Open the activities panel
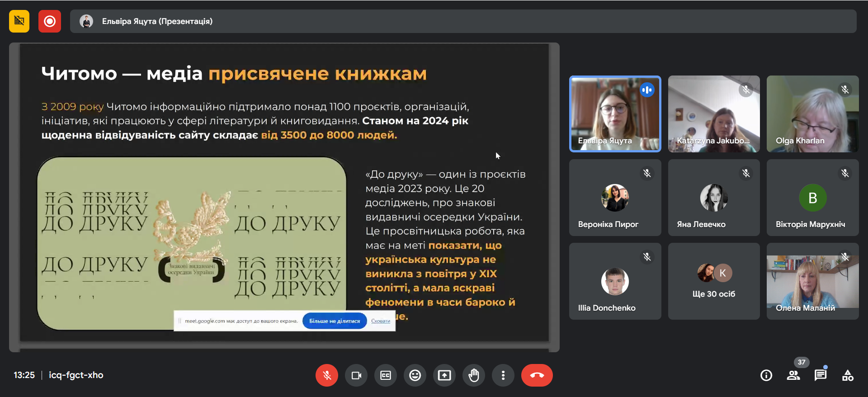 (848, 375)
